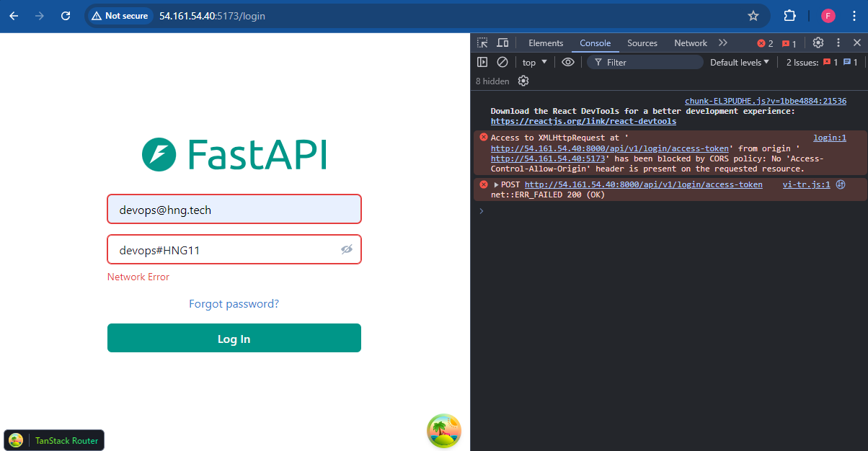The image size is (868, 451).
Task: Toggle password visibility with the eye icon
Action: 347,249
